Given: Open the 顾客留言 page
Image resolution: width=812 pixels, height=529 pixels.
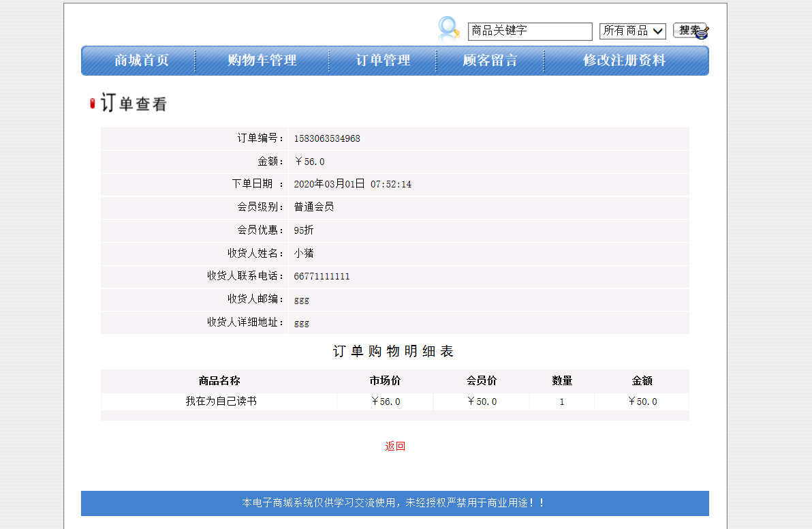Looking at the screenshot, I should pyautogui.click(x=490, y=60).
